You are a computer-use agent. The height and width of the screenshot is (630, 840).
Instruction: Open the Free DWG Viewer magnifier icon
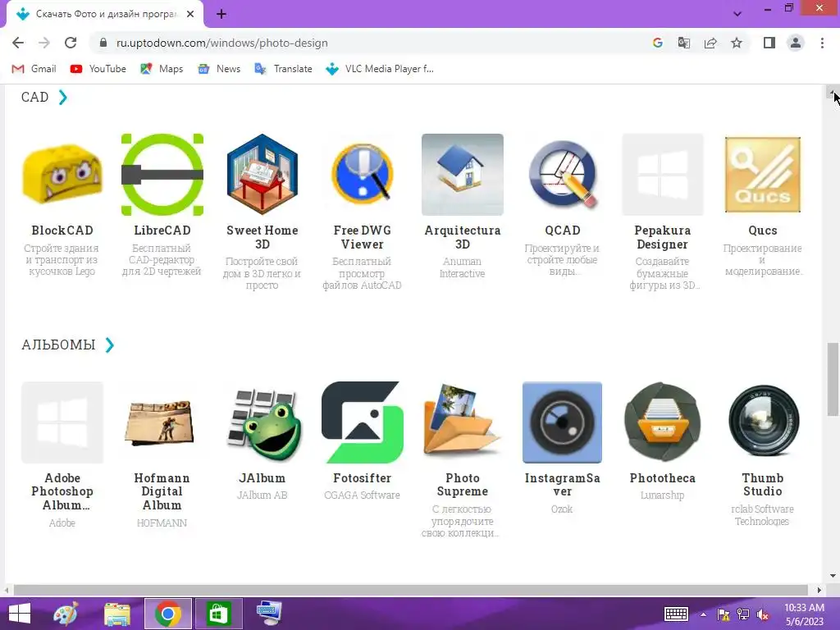(362, 175)
